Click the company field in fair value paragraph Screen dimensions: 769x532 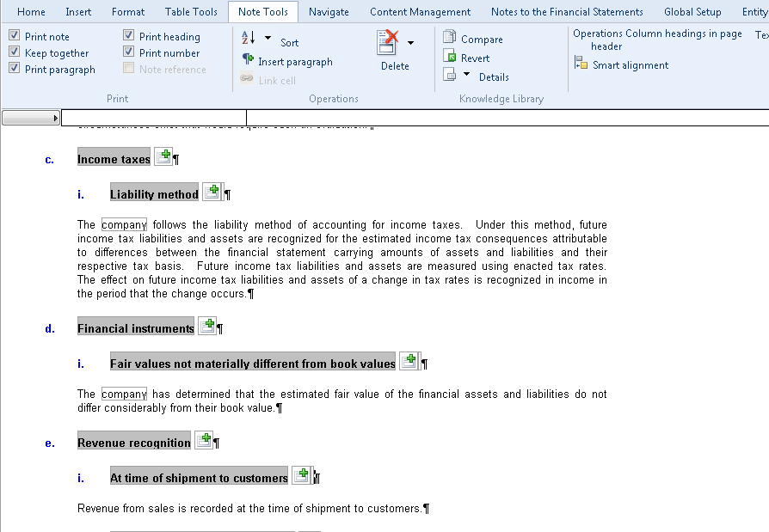point(124,394)
